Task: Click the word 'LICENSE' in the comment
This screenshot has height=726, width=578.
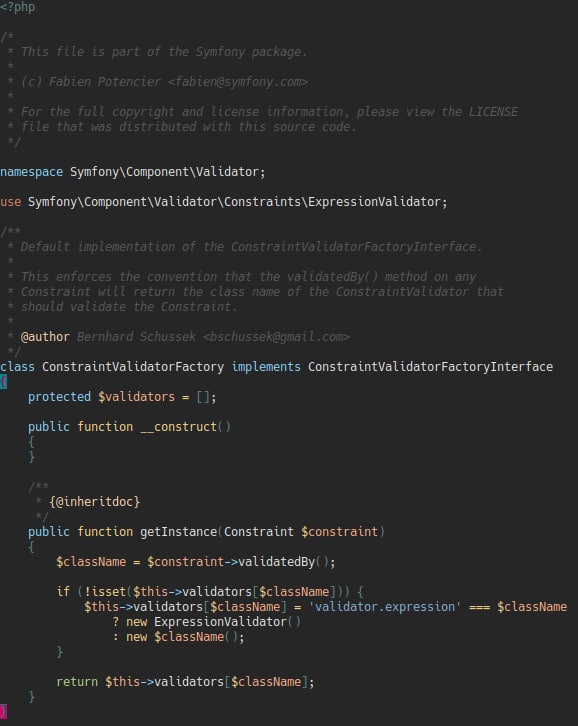Action: pos(493,112)
